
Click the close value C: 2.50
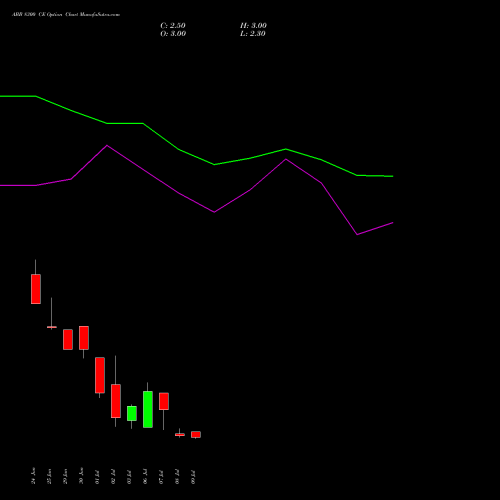pos(173,26)
